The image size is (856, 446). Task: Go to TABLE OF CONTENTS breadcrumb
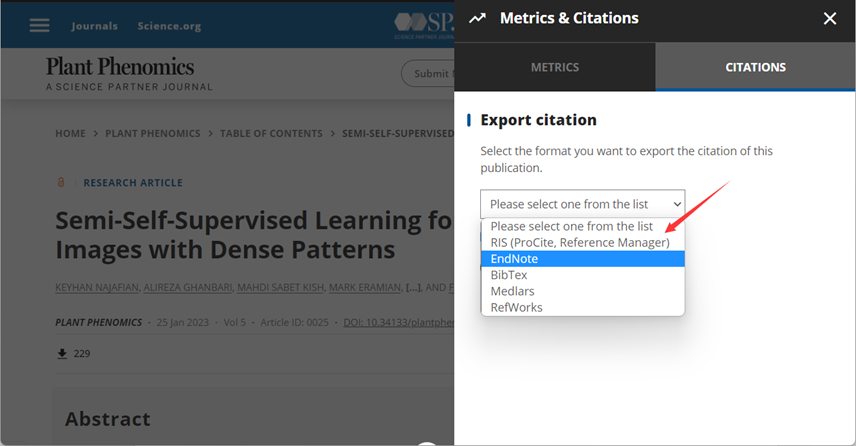(x=271, y=134)
